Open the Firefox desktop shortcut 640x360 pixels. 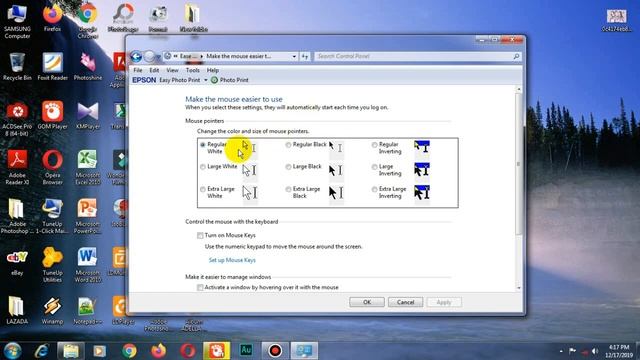pos(52,18)
